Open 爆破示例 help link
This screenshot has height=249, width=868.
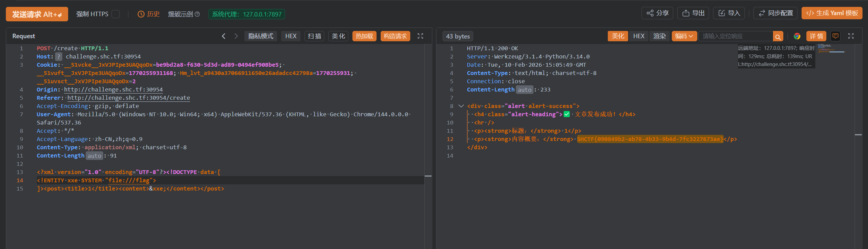point(184,14)
